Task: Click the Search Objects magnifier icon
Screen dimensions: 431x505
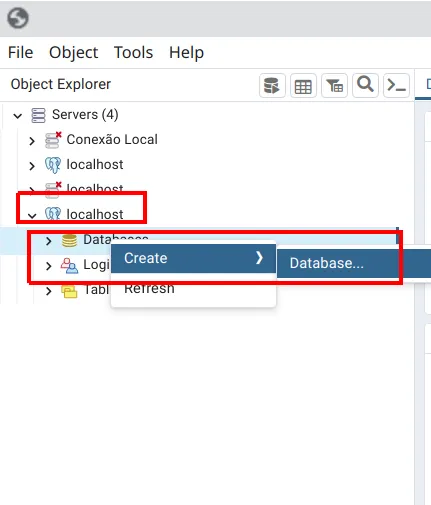Action: [x=365, y=86]
